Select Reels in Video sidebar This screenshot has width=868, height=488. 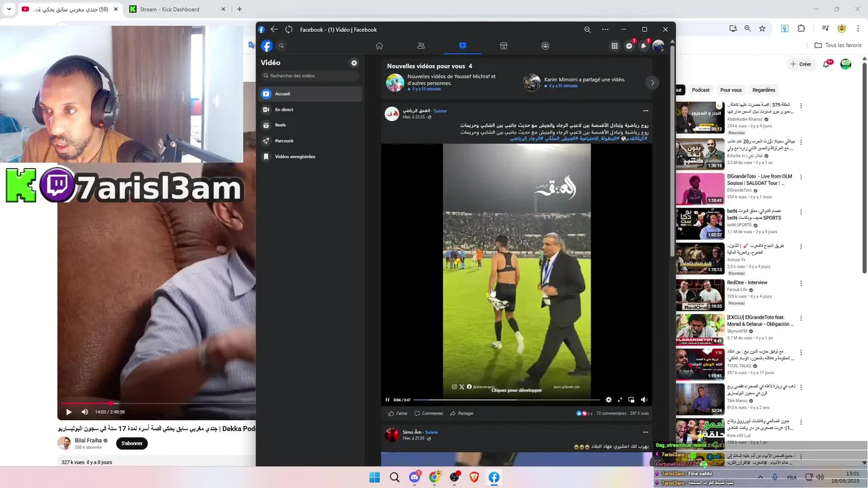pos(311,125)
